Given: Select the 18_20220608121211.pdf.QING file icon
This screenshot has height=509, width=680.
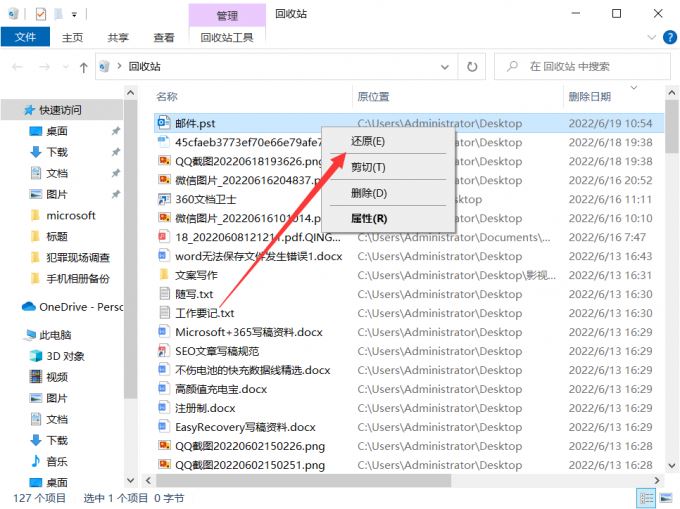Looking at the screenshot, I should tap(164, 237).
